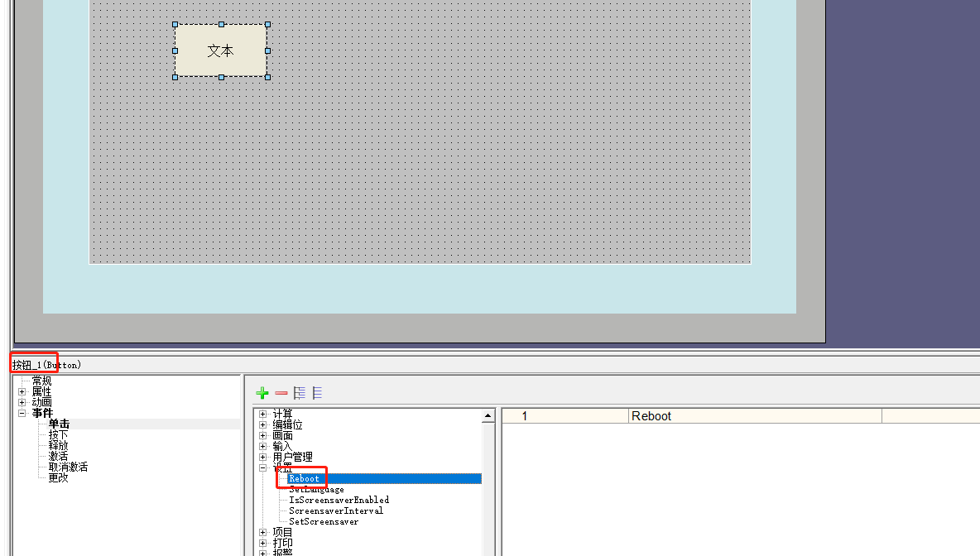This screenshot has height=556, width=980.
Task: Expand the 画面 function group
Action: pyautogui.click(x=262, y=435)
